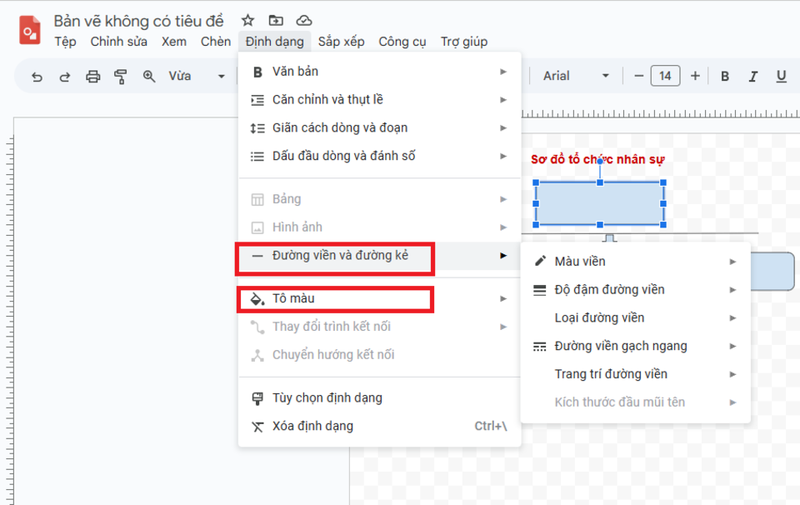Screen dimensions: 800x505
Task: Click the indent icon beside Căn chỉnh và thụt lề
Action: point(258,100)
